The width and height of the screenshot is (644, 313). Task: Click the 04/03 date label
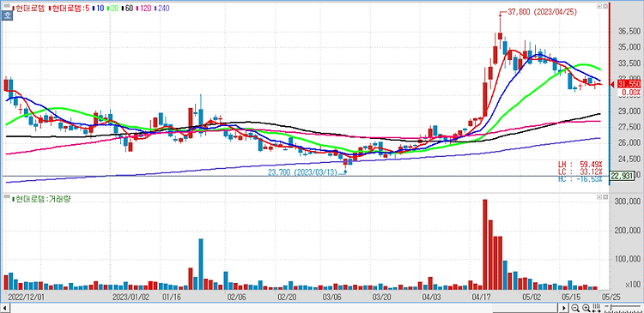pyautogui.click(x=431, y=296)
